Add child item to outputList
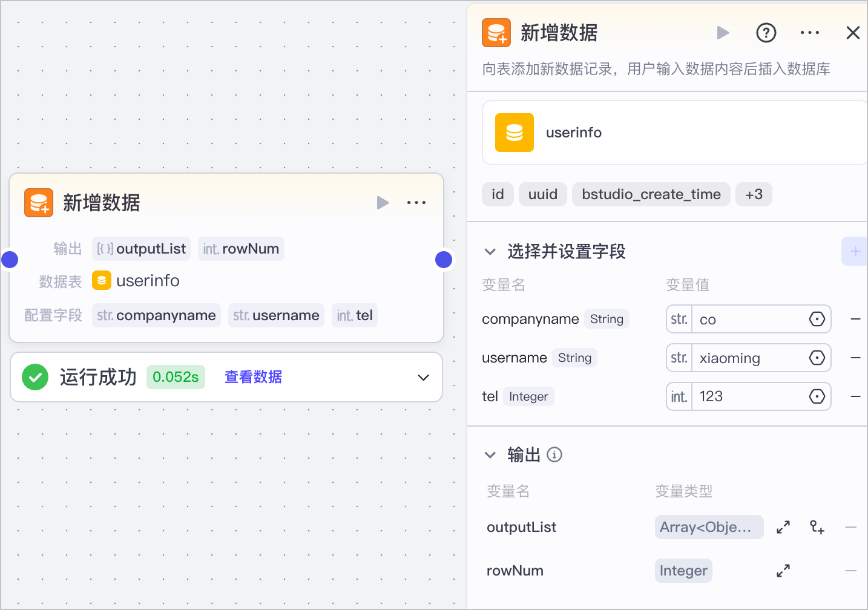 coord(817,527)
